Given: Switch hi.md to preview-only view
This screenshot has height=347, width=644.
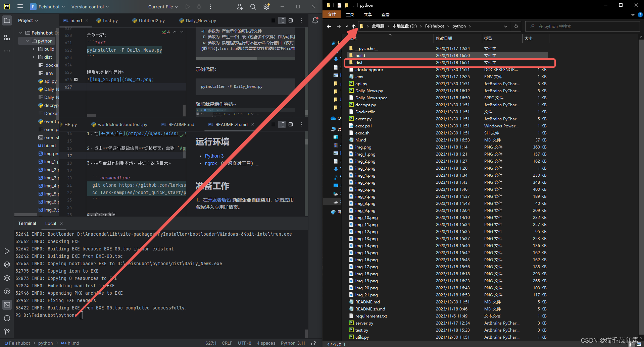Looking at the screenshot, I should click(x=291, y=20).
